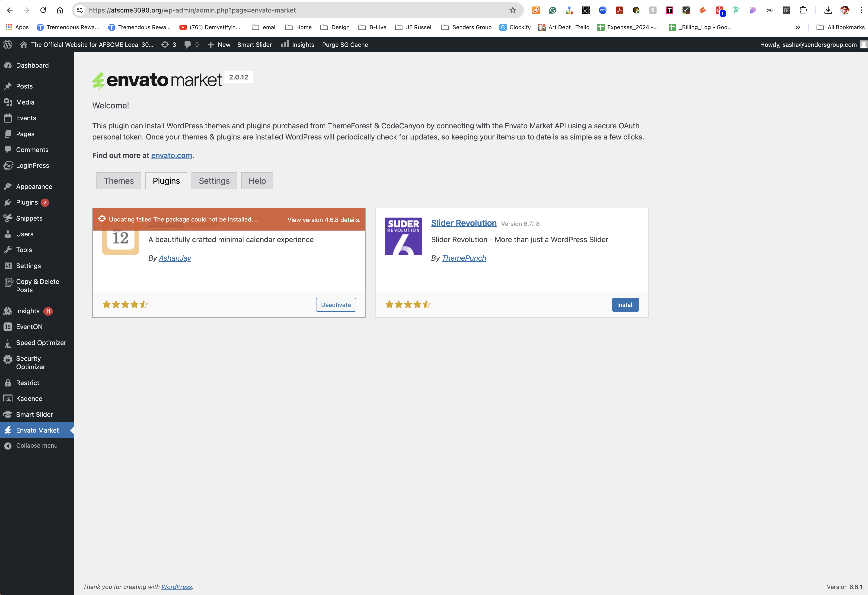
Task: Open the browser Extensions puzzle icon
Action: tap(803, 10)
